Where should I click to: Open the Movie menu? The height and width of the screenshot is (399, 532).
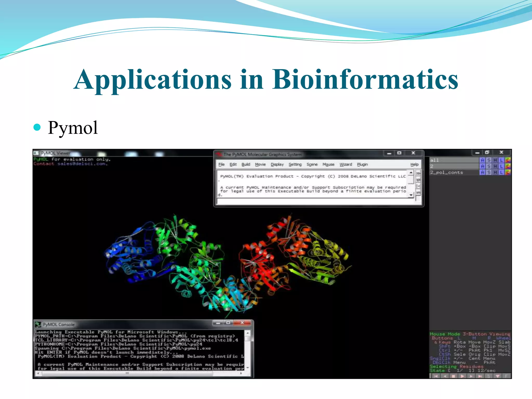point(260,164)
